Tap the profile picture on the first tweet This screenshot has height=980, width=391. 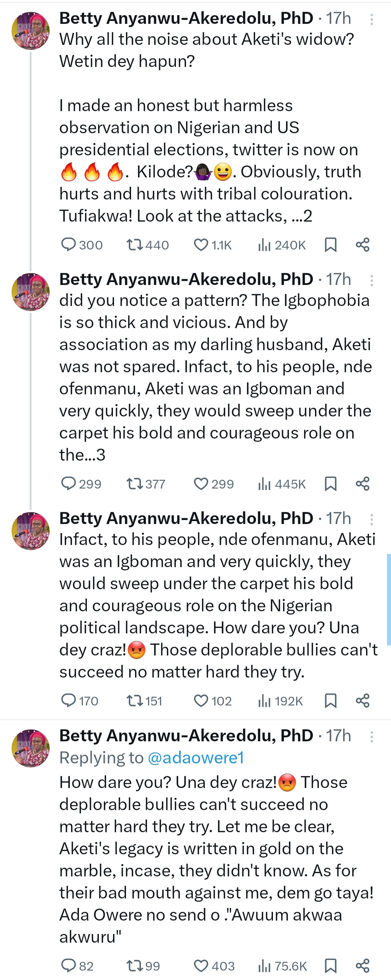[30, 31]
